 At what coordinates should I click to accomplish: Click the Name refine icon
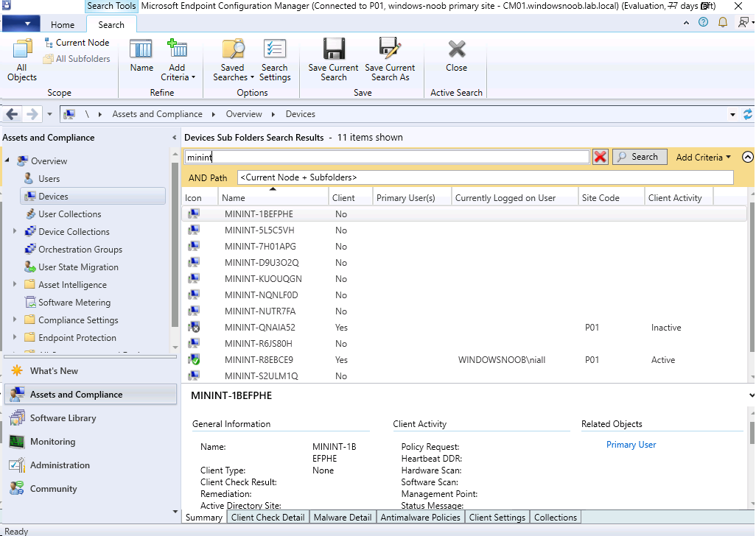point(141,55)
